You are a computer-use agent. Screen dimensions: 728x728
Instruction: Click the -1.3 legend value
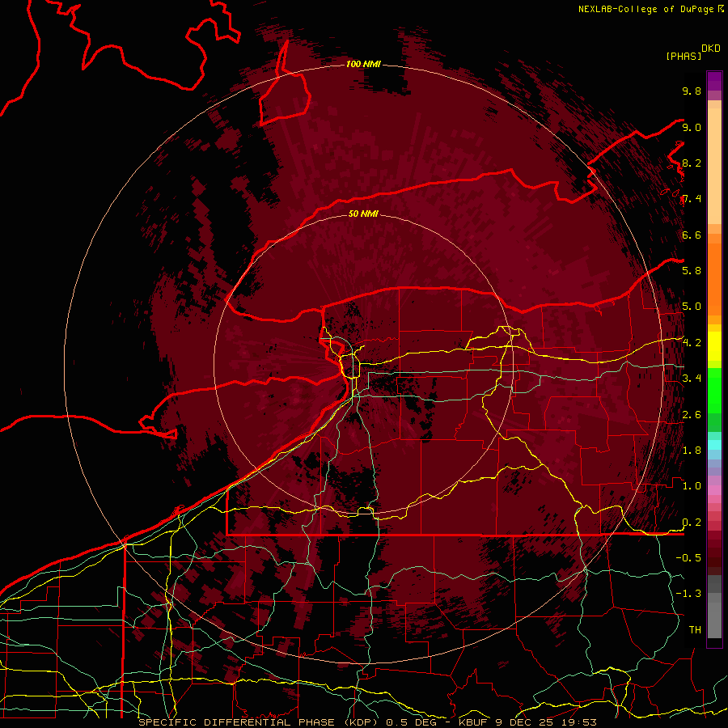point(688,594)
